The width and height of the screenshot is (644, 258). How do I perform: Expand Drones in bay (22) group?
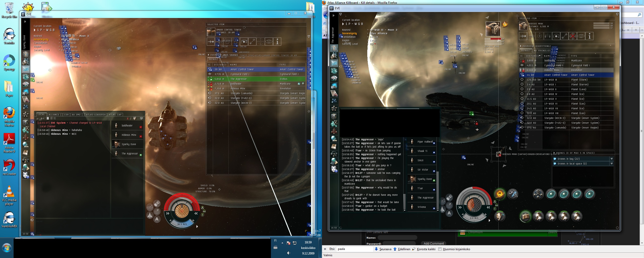(612, 159)
